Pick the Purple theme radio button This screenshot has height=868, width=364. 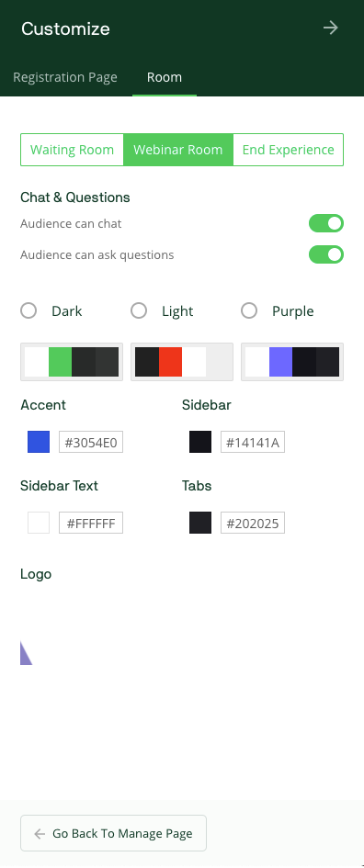[x=249, y=310]
